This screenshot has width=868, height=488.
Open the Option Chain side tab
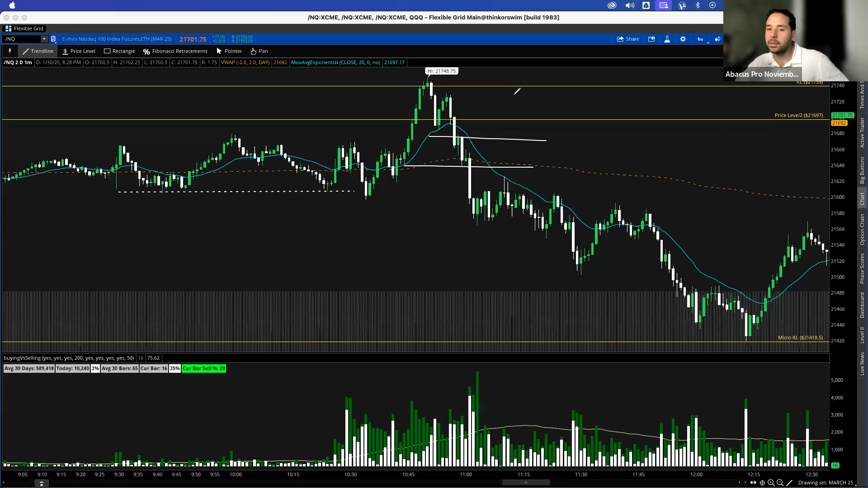pyautogui.click(x=862, y=230)
